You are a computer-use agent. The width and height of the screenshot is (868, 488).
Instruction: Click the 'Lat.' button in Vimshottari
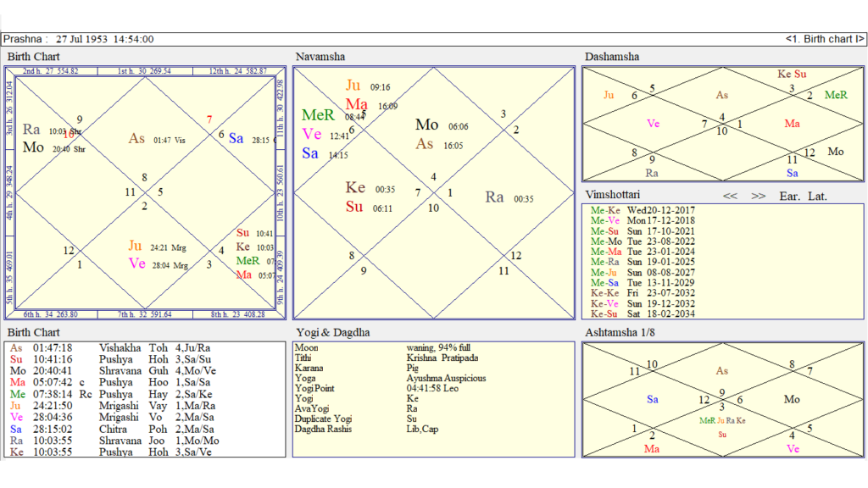(x=818, y=197)
